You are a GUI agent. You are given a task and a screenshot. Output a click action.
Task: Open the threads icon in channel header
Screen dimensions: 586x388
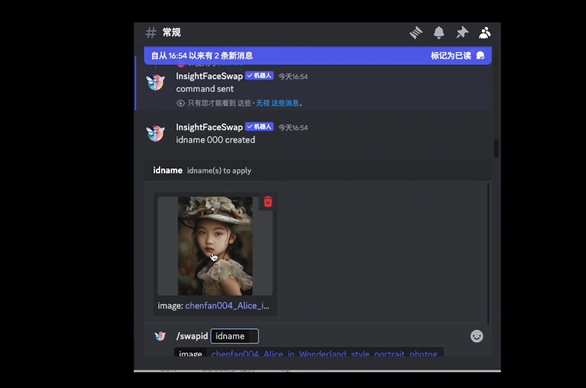[x=416, y=33]
